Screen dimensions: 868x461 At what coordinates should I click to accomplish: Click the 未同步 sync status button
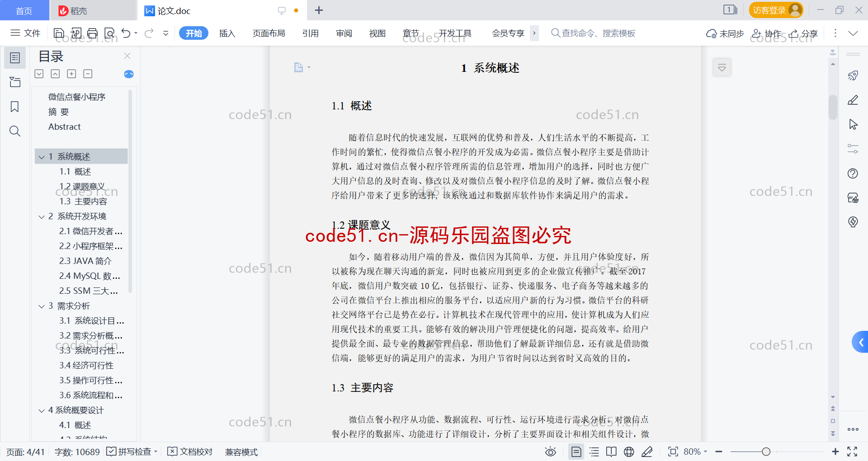(725, 33)
